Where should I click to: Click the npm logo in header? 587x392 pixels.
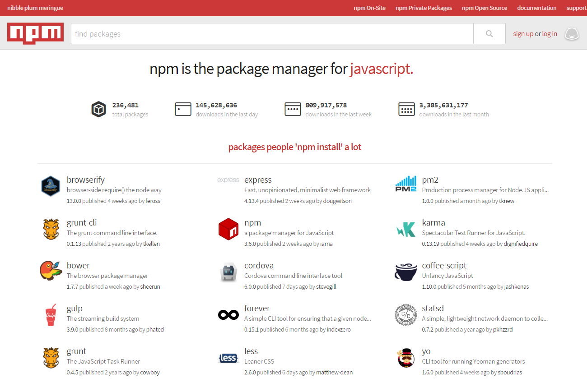[x=35, y=33]
